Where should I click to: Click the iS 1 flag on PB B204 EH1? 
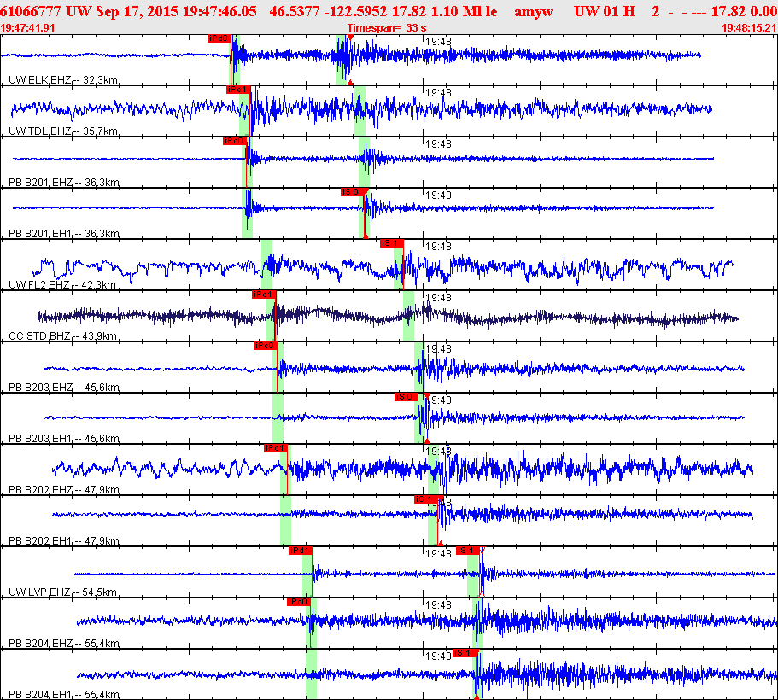pos(465,653)
